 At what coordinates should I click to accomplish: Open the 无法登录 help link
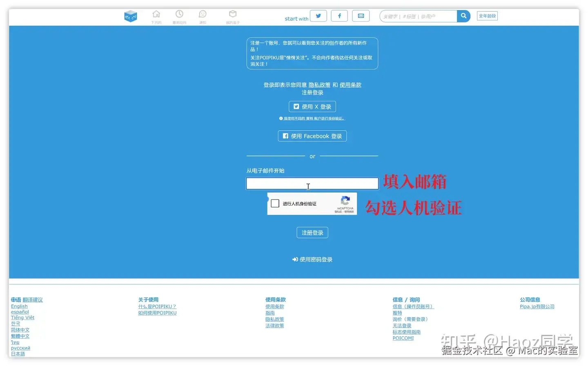point(402,326)
